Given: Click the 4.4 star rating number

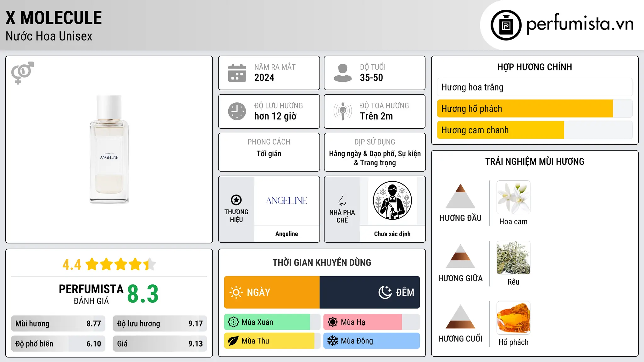Looking at the screenshot, I should point(72,265).
